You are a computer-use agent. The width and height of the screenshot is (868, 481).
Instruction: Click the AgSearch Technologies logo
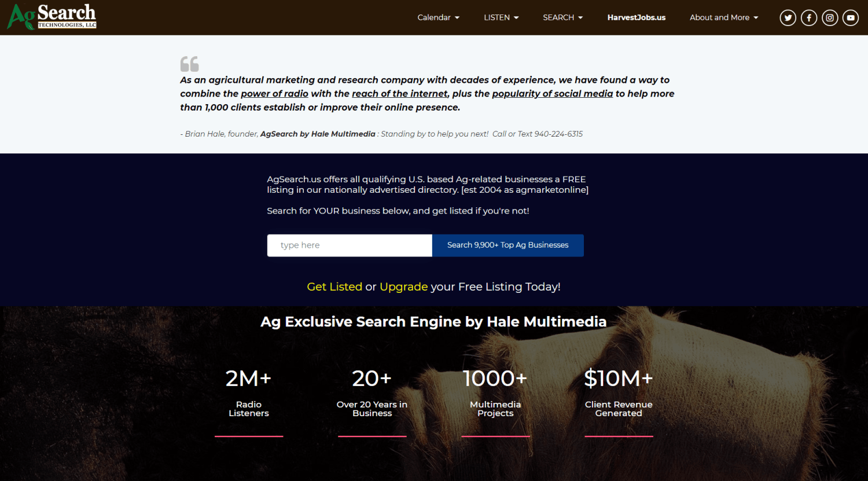pyautogui.click(x=52, y=17)
